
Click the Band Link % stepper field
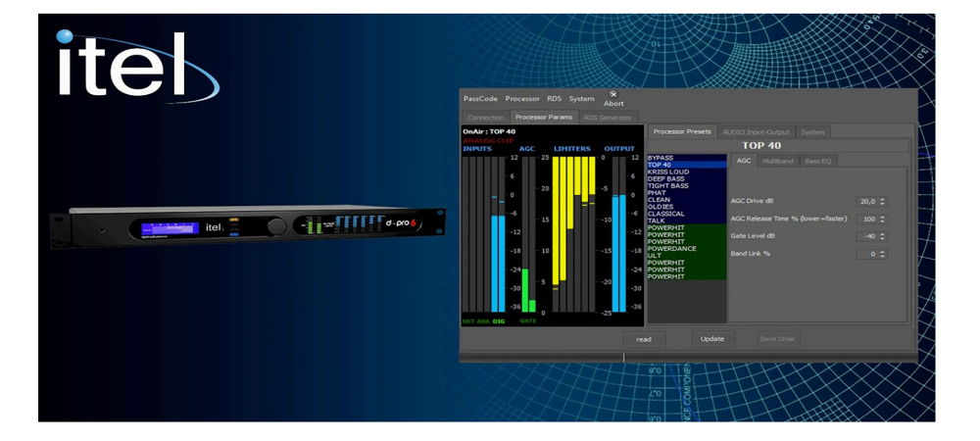point(870,254)
